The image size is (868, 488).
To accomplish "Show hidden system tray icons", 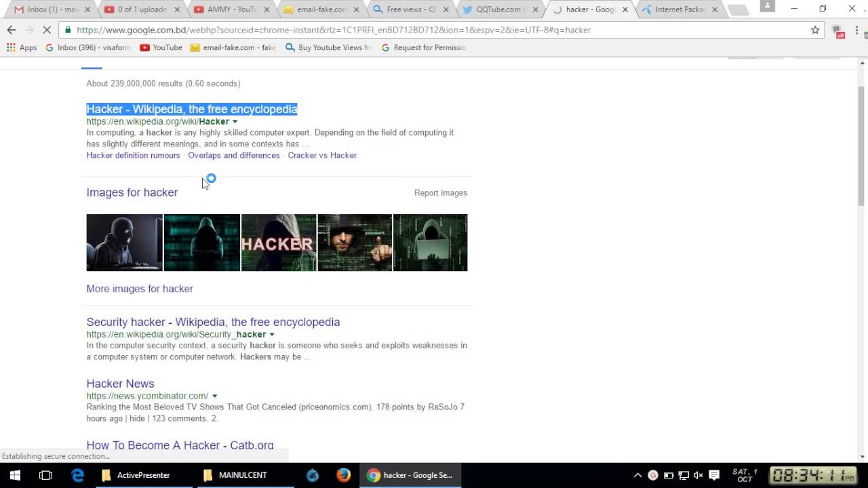I will 637,475.
